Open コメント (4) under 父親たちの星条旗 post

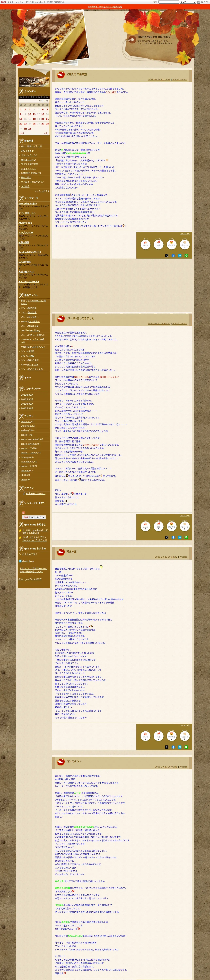(184, 234)
